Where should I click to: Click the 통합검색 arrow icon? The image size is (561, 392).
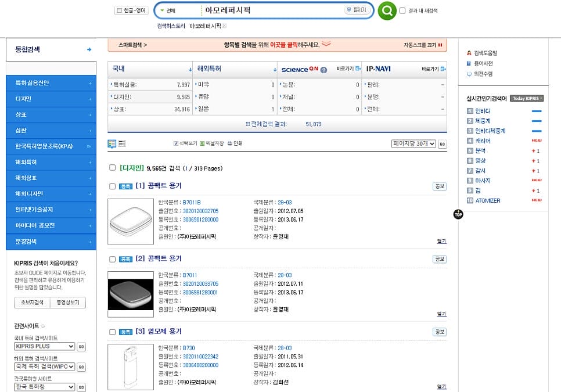point(89,49)
